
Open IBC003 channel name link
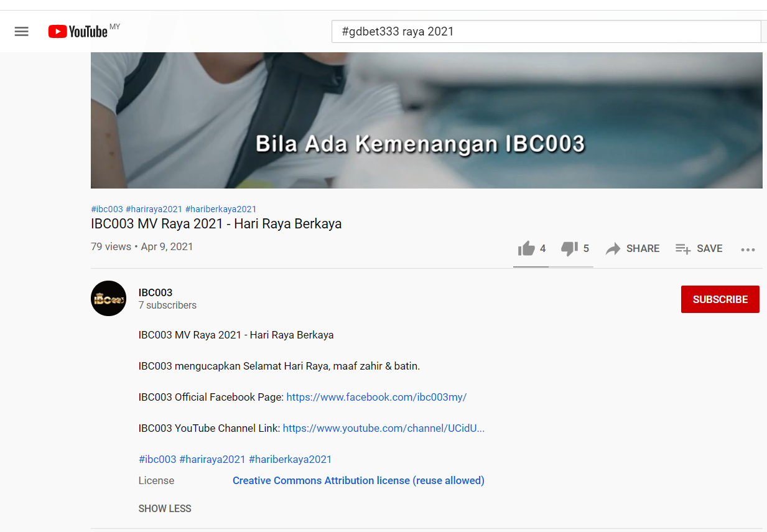(x=156, y=292)
